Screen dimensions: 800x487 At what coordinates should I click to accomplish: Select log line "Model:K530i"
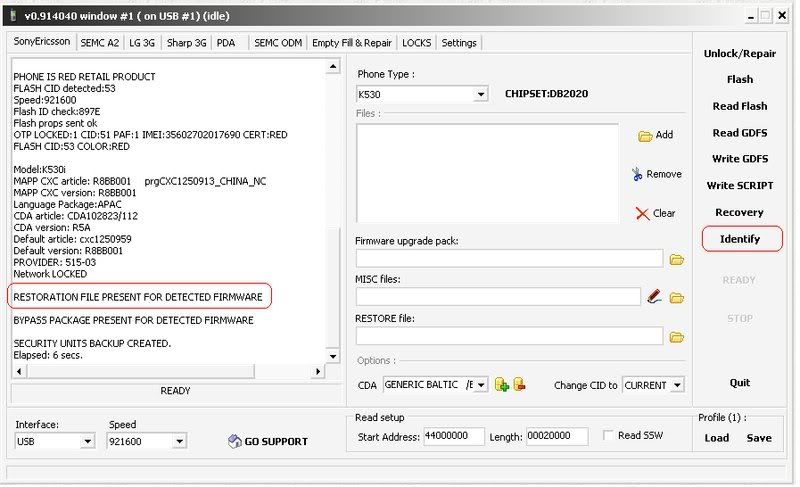pyautogui.click(x=39, y=169)
